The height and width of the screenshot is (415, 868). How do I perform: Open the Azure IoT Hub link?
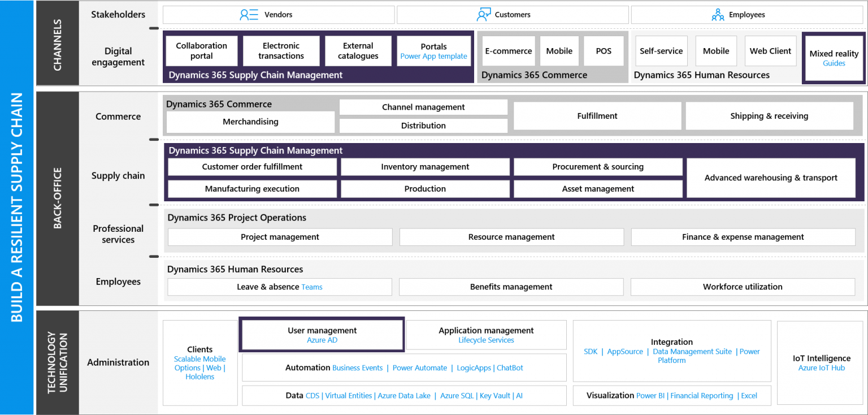[x=821, y=368]
